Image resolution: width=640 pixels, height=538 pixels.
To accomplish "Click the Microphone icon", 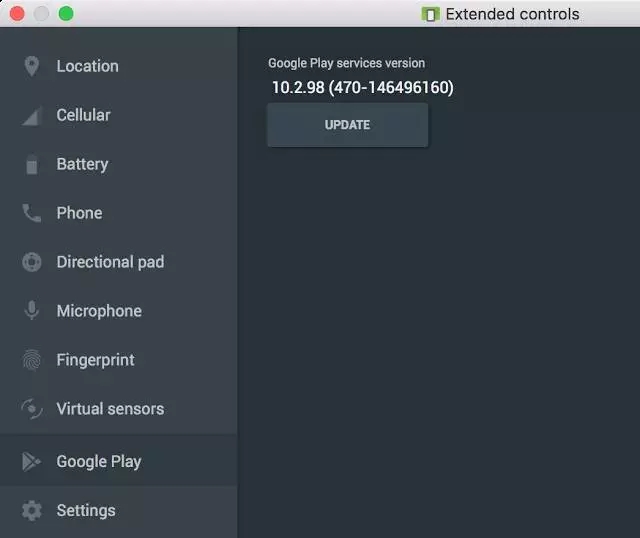I will (32, 311).
